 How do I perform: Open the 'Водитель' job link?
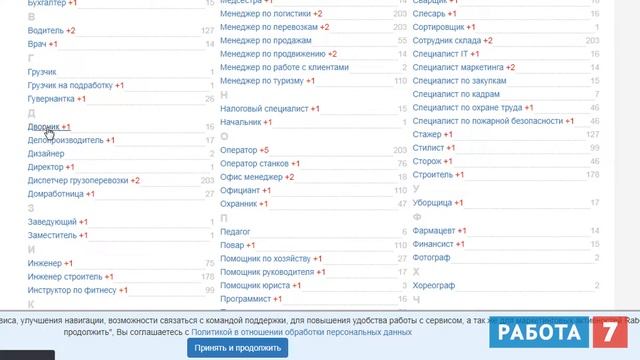(x=46, y=31)
